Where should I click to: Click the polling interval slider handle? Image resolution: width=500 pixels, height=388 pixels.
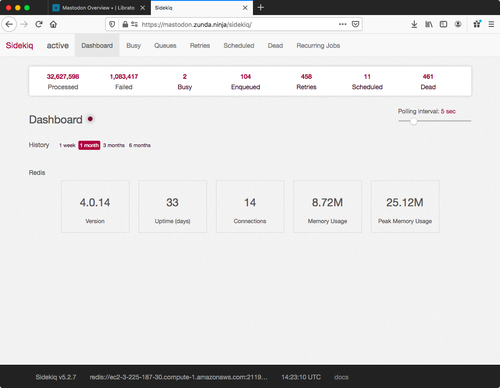click(413, 121)
